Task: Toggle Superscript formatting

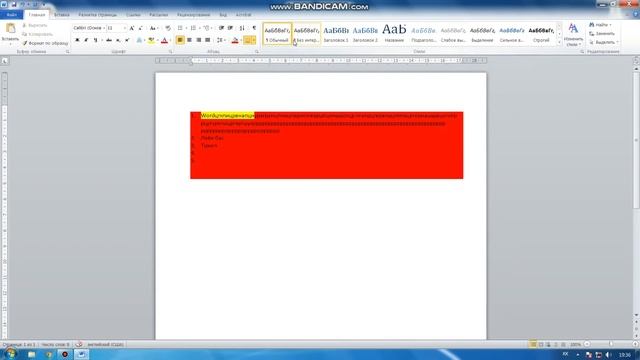Action: pyautogui.click(x=127, y=40)
